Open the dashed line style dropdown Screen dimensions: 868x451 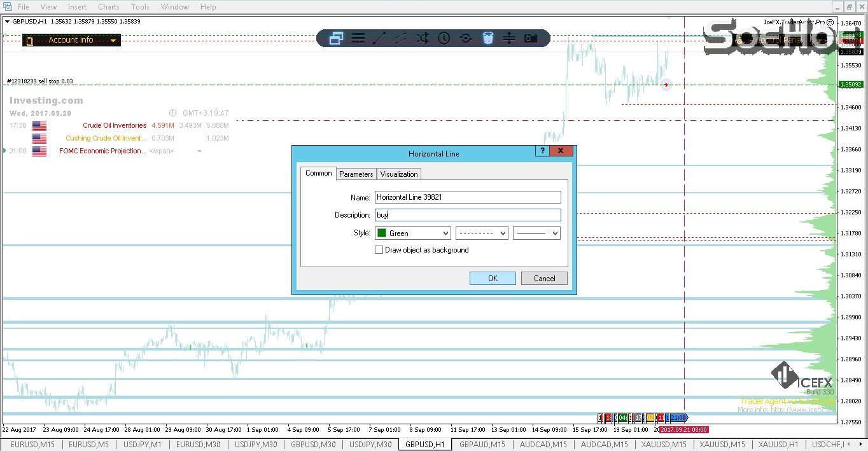point(482,233)
